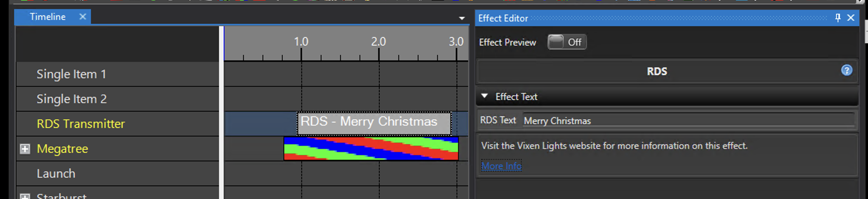
Task: Pin the Effect Editor panel
Action: tap(838, 18)
